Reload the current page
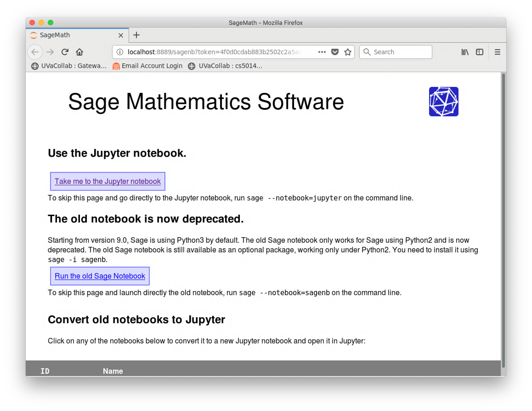The width and height of the screenshot is (532, 411). coord(65,52)
